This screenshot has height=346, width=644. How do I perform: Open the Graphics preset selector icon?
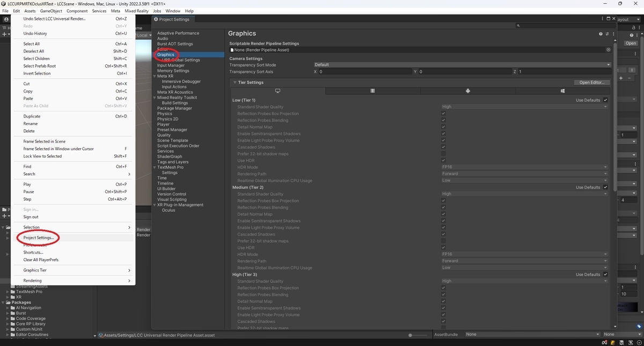(606, 34)
